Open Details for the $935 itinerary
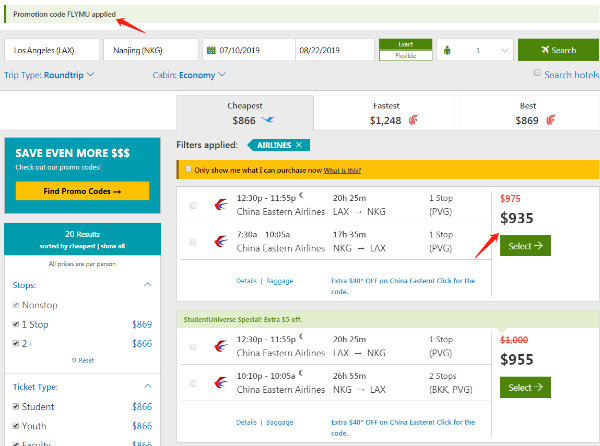Viewport: 600px width, 446px height. [246, 281]
